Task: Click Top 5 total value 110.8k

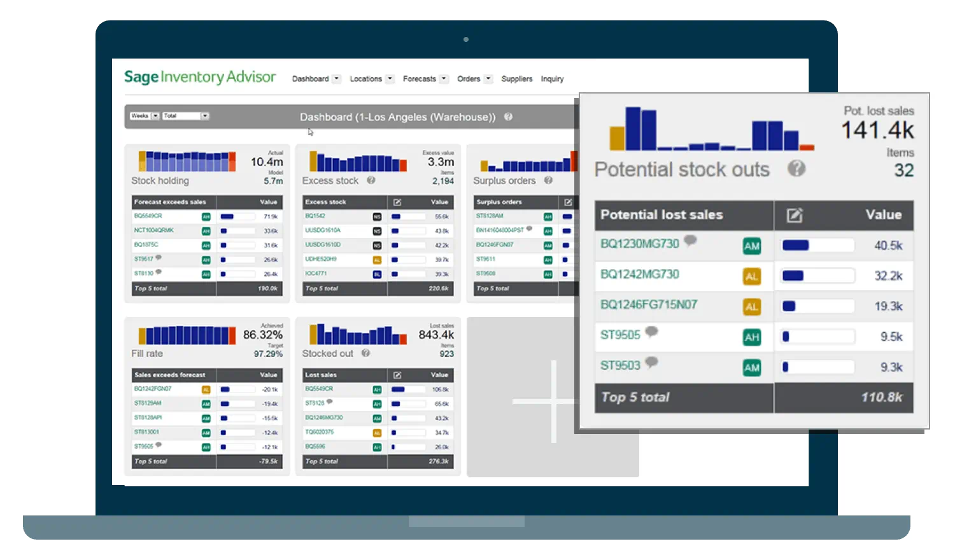Action: [882, 398]
